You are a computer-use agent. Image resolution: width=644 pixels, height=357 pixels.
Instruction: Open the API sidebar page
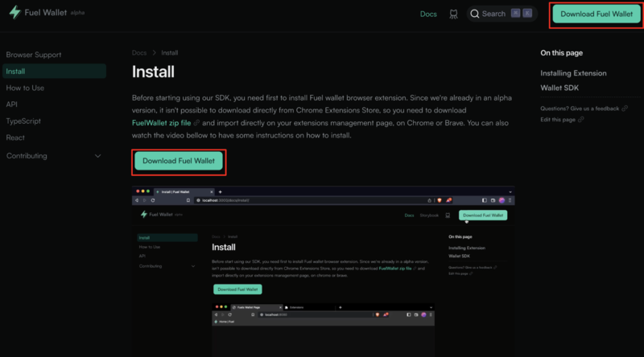[x=11, y=105]
